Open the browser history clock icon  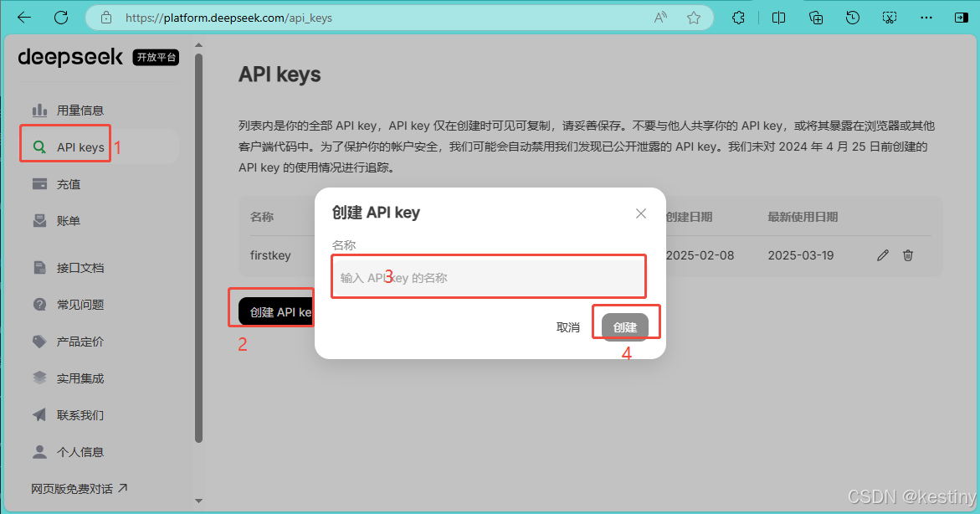[x=853, y=18]
